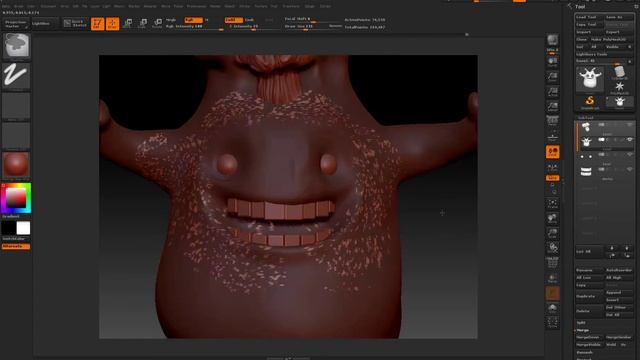The height and width of the screenshot is (360, 640).
Task: Open the Zplugin menu
Action: tap(309, 6)
